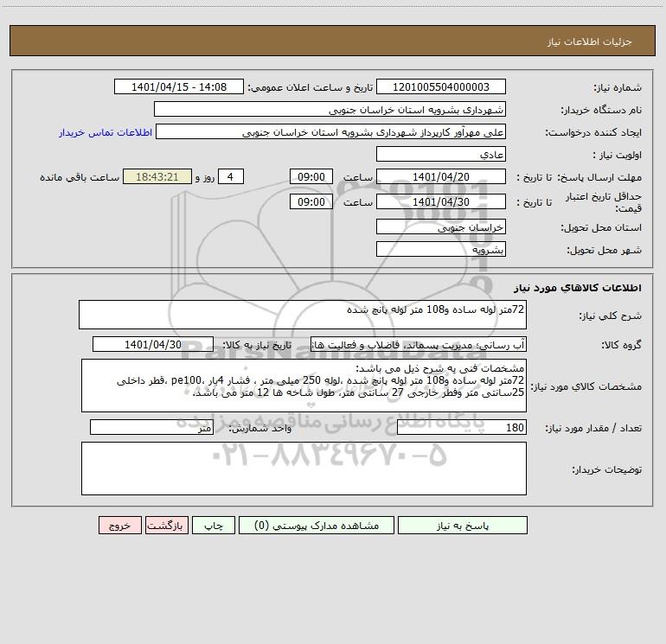
Task: Click the شماره نیاز number field
Action: [441, 86]
